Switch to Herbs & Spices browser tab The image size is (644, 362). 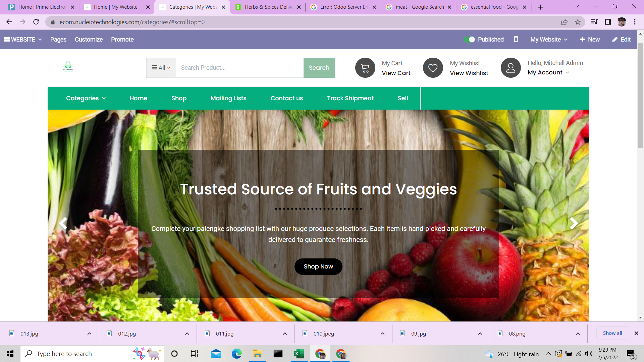coord(268,7)
